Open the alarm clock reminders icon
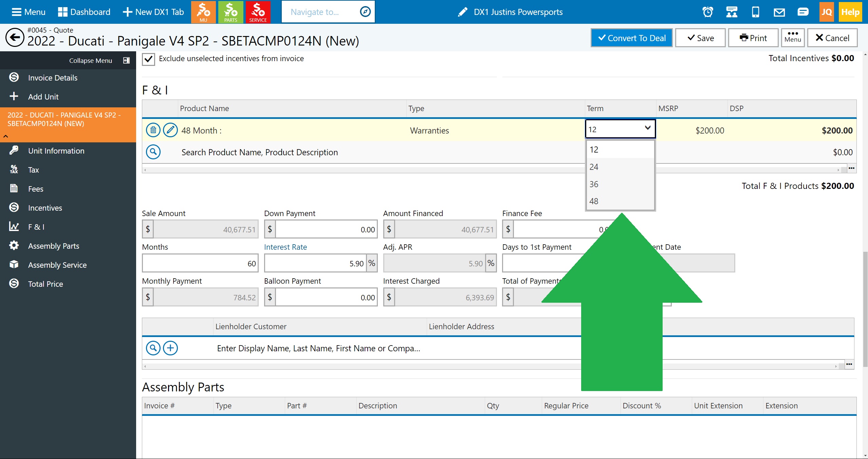The image size is (868, 459). point(707,12)
